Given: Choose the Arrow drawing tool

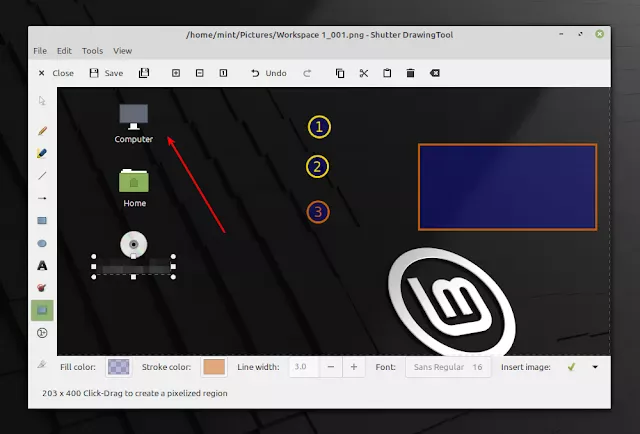Looking at the screenshot, I should pos(42,198).
